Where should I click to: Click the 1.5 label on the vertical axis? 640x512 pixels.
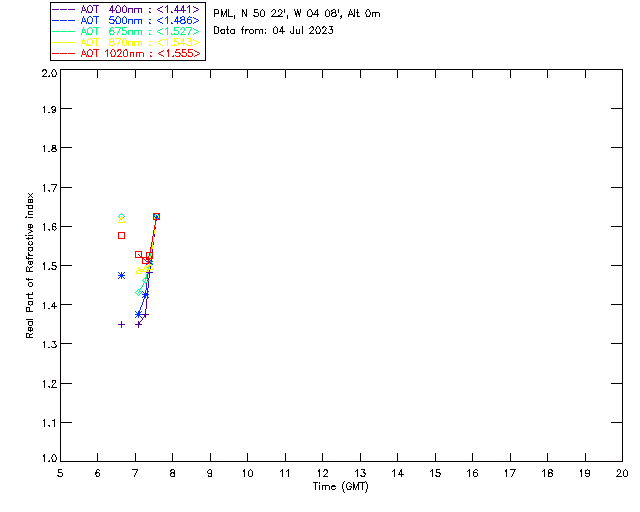click(49, 266)
